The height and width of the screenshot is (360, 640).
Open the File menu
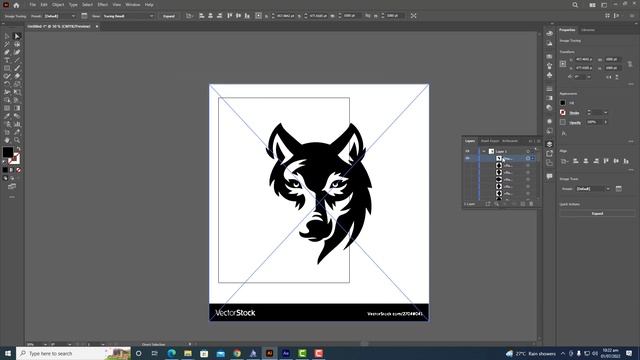point(32,5)
